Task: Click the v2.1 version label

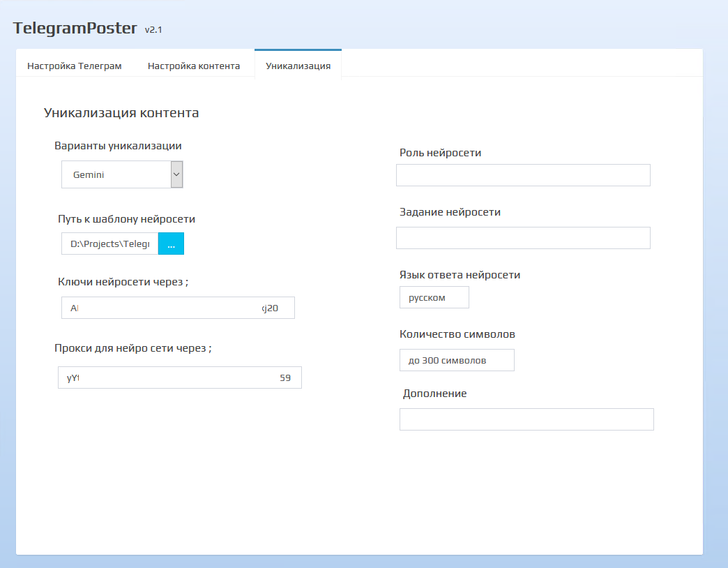Action: (x=153, y=30)
